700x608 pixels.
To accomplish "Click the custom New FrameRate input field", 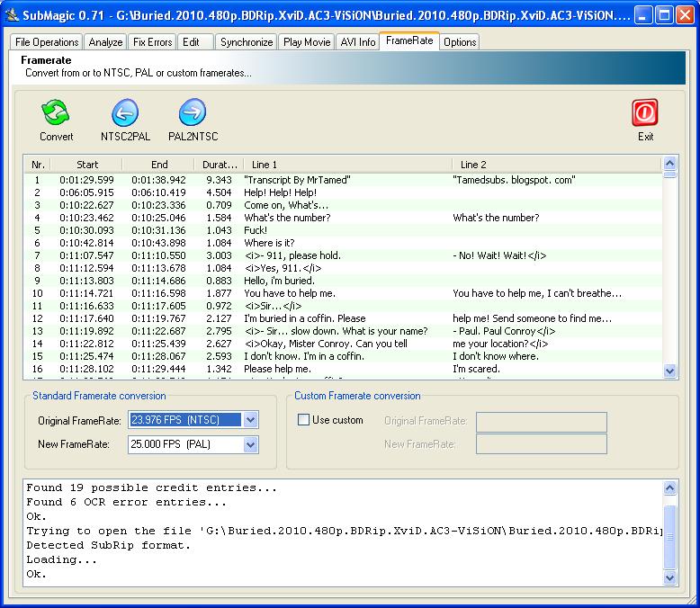I will (x=541, y=443).
